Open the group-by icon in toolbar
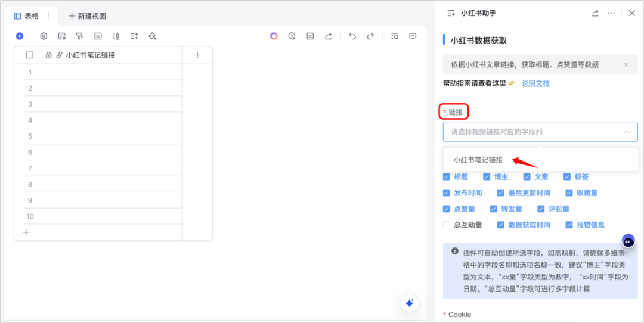 [98, 36]
